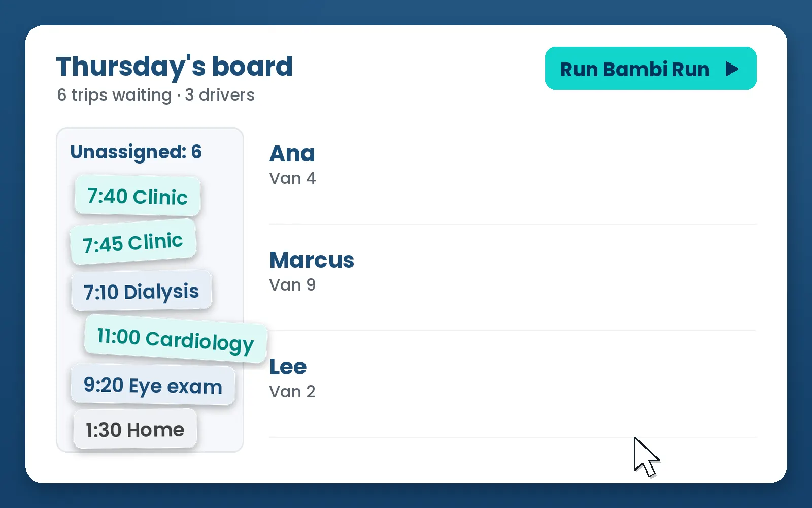The width and height of the screenshot is (812, 508).
Task: Click the Thursday's board title
Action: (175, 66)
